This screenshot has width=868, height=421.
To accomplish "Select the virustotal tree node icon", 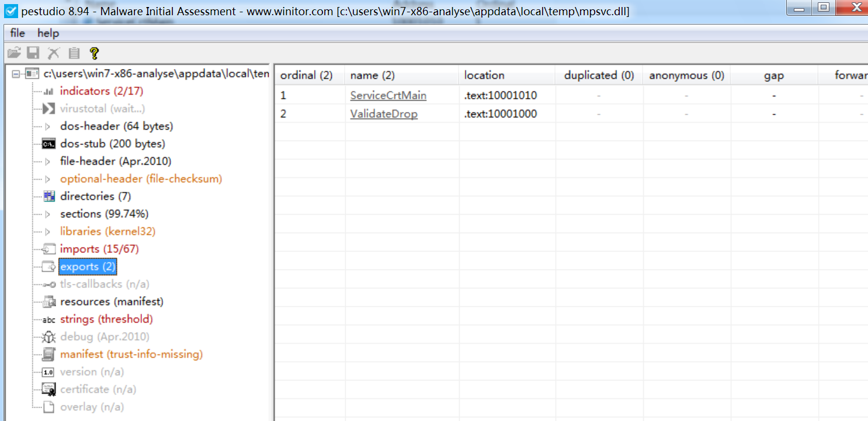I will tap(49, 109).
